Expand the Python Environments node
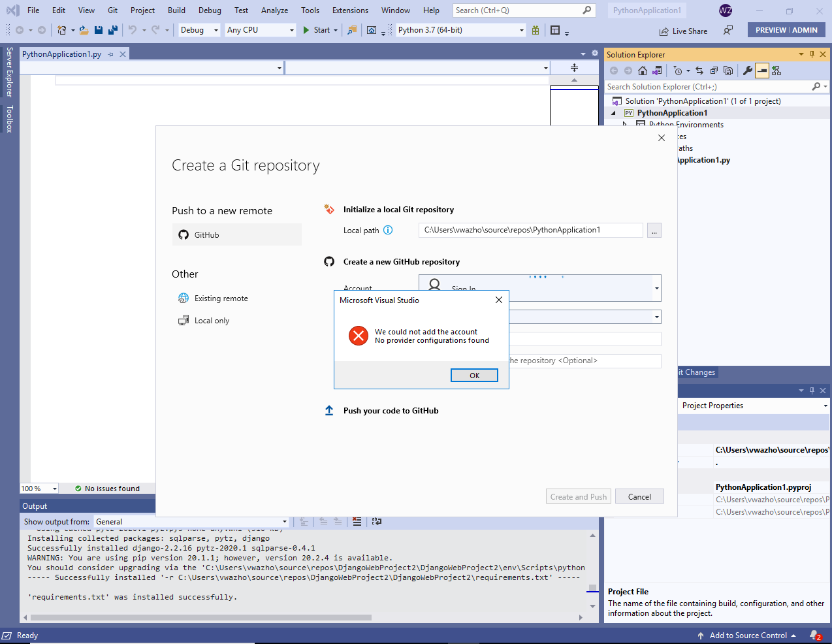This screenshot has width=832, height=644. pyautogui.click(x=625, y=125)
